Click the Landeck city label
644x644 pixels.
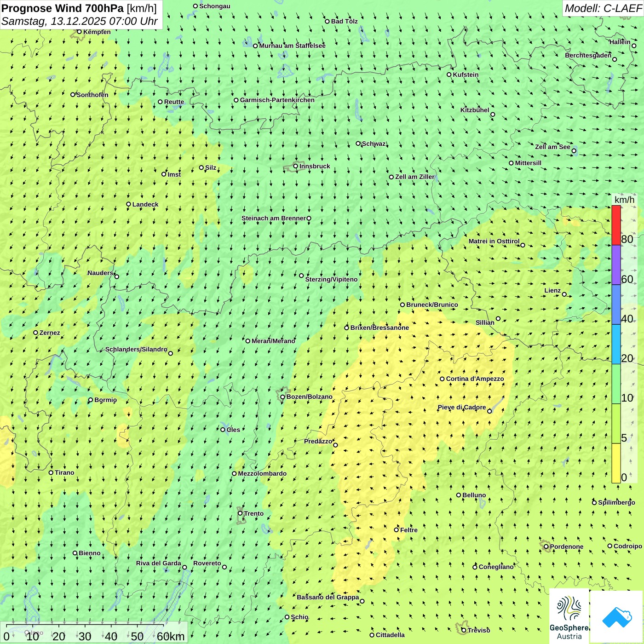coord(145,204)
